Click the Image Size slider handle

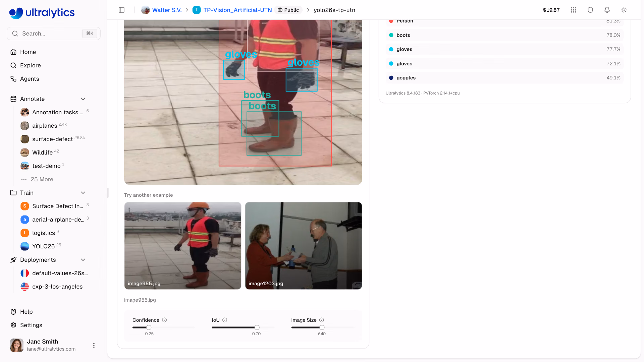(x=322, y=327)
